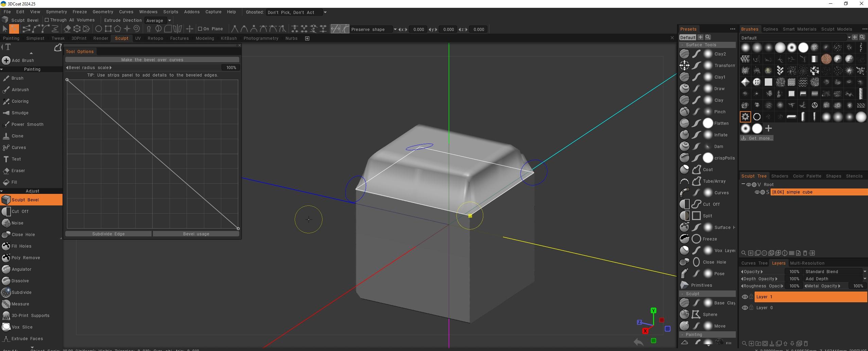Toggle the Through All Volumes checkbox
Screen dimensions: 868x351
coord(47,19)
